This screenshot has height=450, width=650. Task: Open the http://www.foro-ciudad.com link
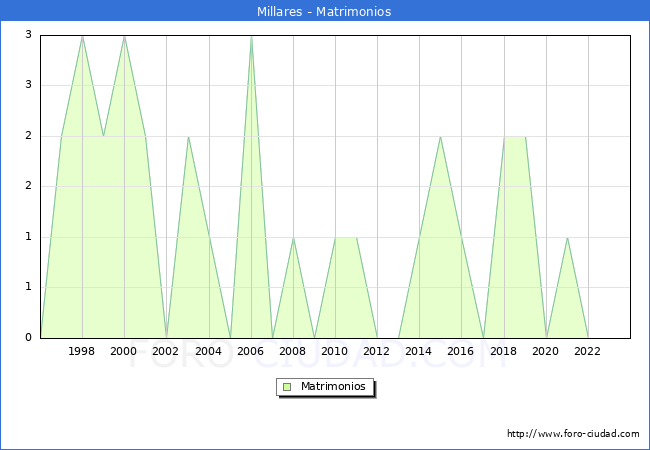573,433
